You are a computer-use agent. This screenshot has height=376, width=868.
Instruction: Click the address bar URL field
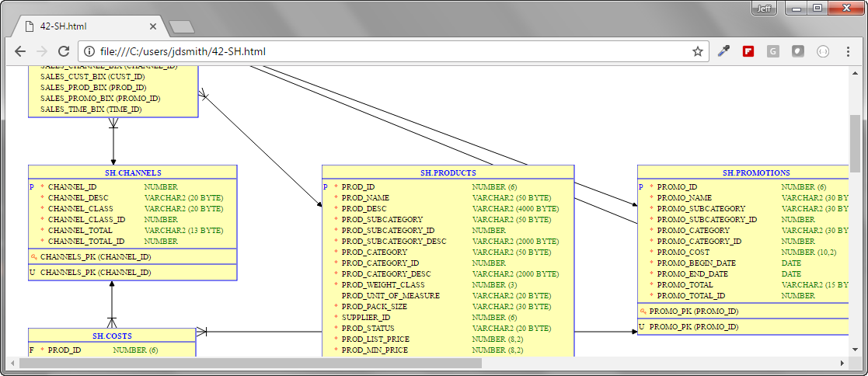(x=389, y=51)
